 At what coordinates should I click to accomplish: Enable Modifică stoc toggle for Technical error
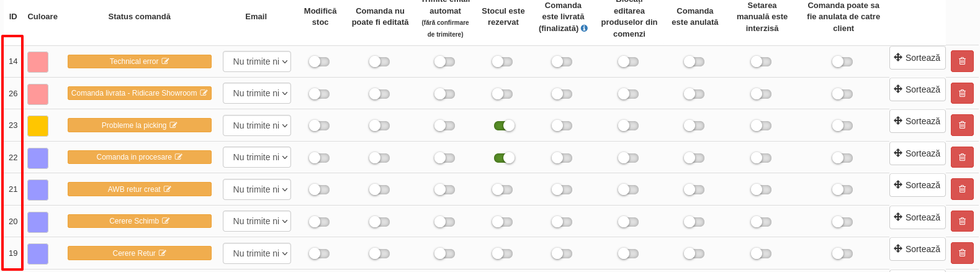[319, 61]
